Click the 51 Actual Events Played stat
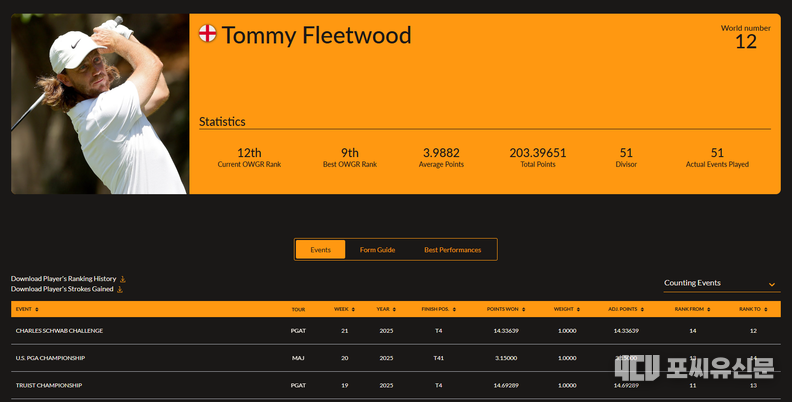The height and width of the screenshot is (402, 792). tap(717, 157)
